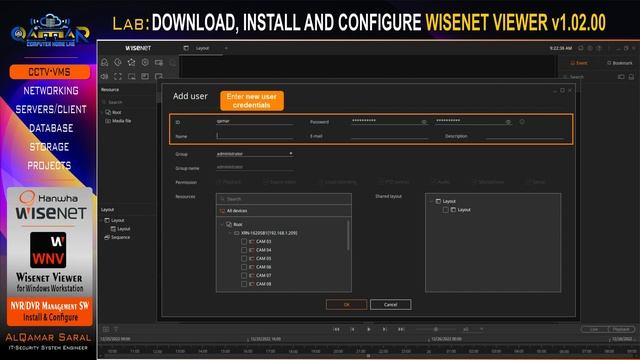
Task: Select Layout item under Layout panel
Action: [124, 229]
